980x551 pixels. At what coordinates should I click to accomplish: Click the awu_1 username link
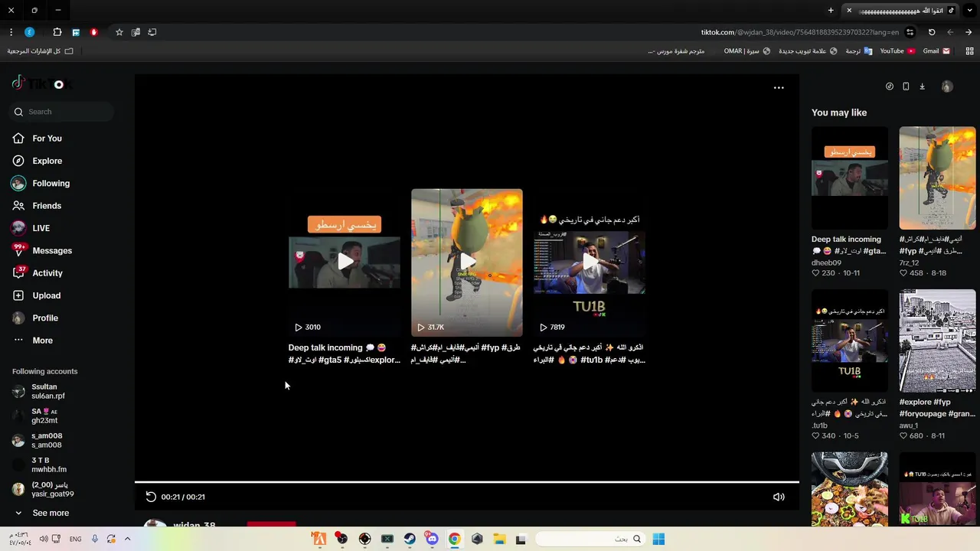[x=909, y=425]
